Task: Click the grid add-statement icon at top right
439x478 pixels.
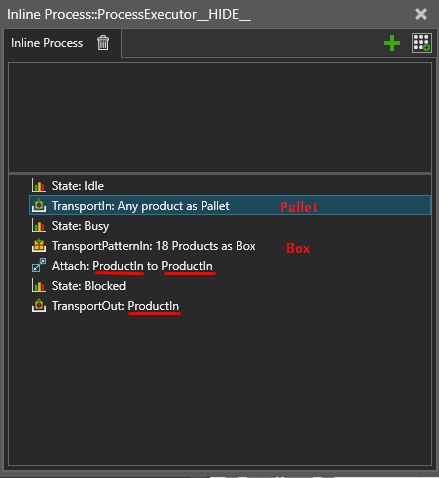Action: (x=422, y=43)
